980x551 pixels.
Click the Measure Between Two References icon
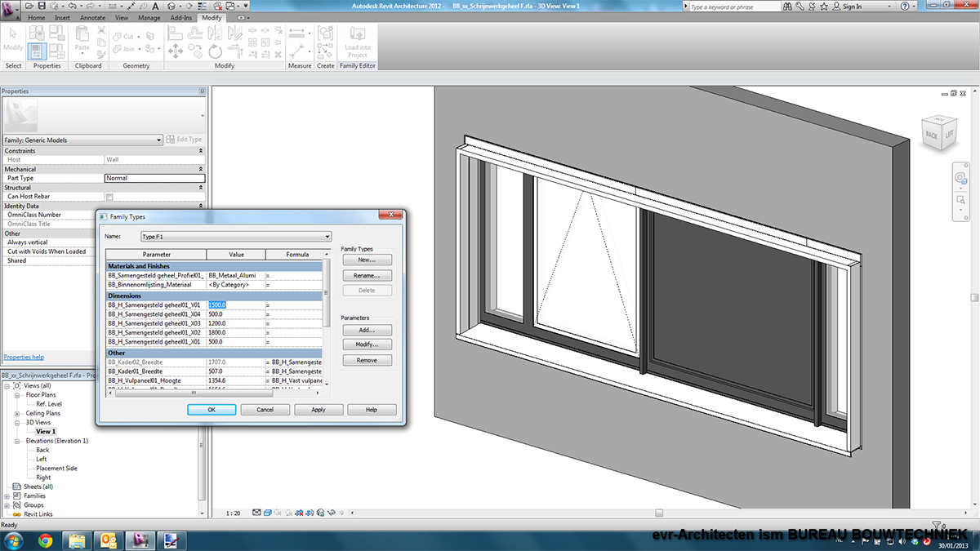pyautogui.click(x=296, y=51)
